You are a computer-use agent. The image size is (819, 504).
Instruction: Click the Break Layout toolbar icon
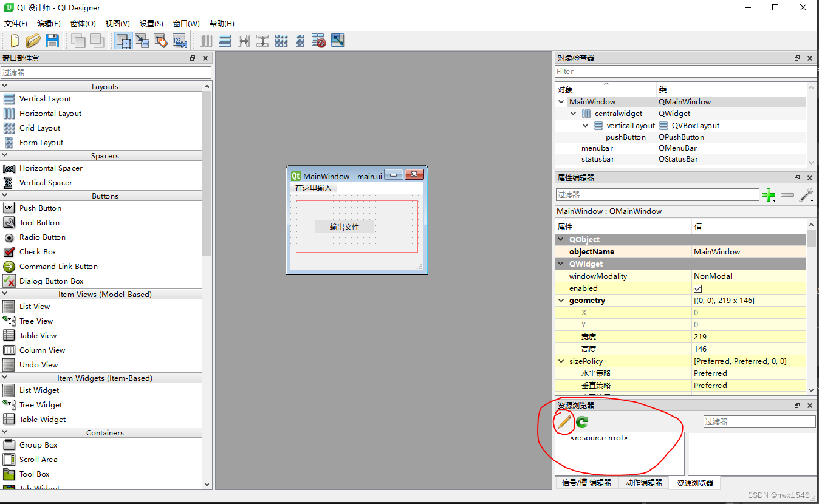point(319,41)
